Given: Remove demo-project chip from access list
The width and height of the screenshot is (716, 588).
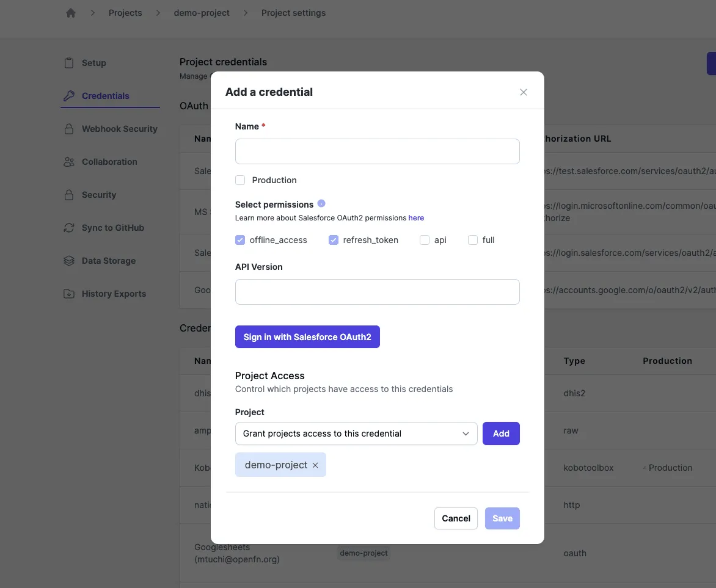Looking at the screenshot, I should click(x=315, y=465).
